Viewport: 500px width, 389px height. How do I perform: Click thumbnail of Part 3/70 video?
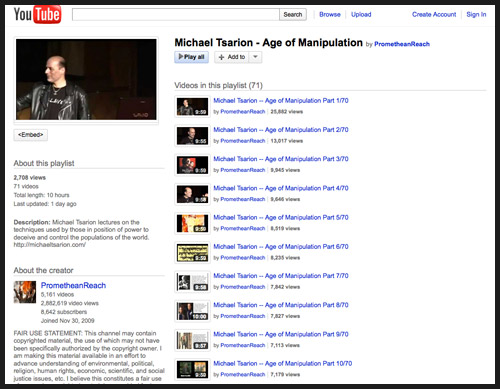pyautogui.click(x=192, y=165)
